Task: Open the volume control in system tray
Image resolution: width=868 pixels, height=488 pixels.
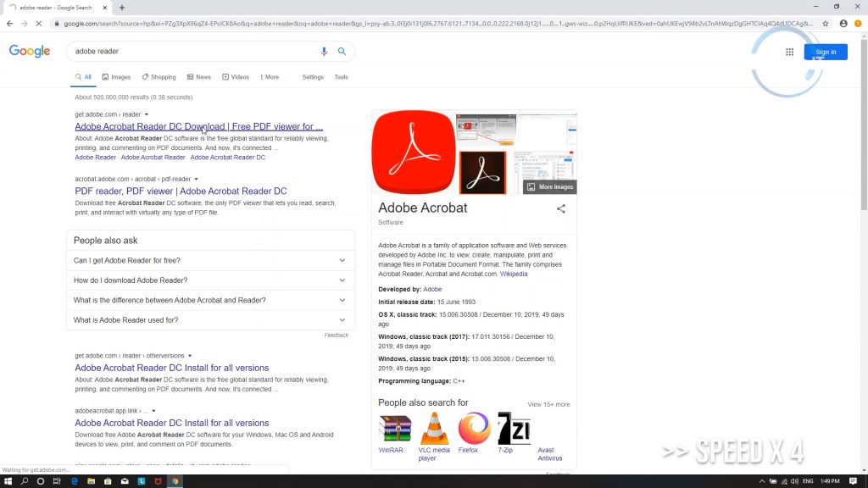Action: tap(794, 481)
